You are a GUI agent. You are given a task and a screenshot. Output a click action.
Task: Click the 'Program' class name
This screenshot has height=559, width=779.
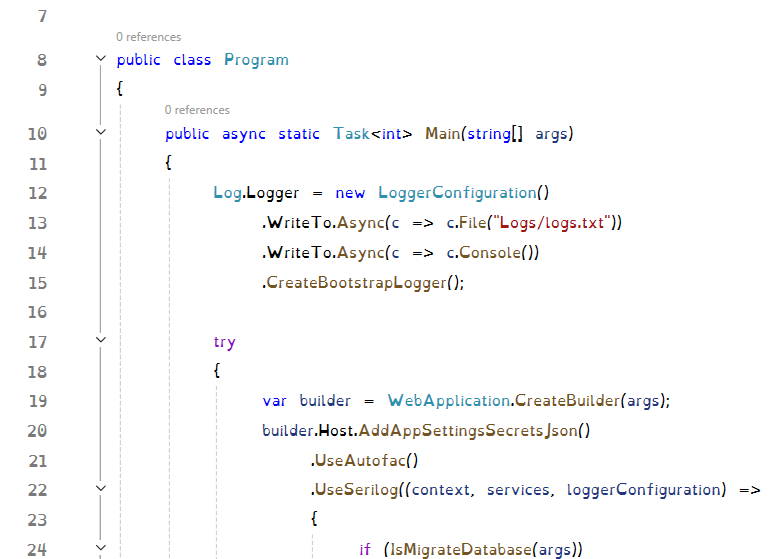(x=256, y=60)
